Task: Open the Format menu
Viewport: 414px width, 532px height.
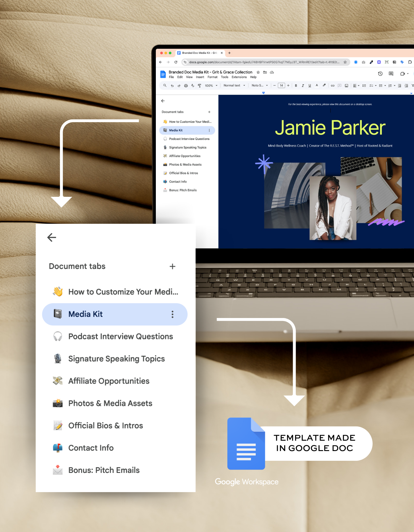Action: click(x=212, y=77)
